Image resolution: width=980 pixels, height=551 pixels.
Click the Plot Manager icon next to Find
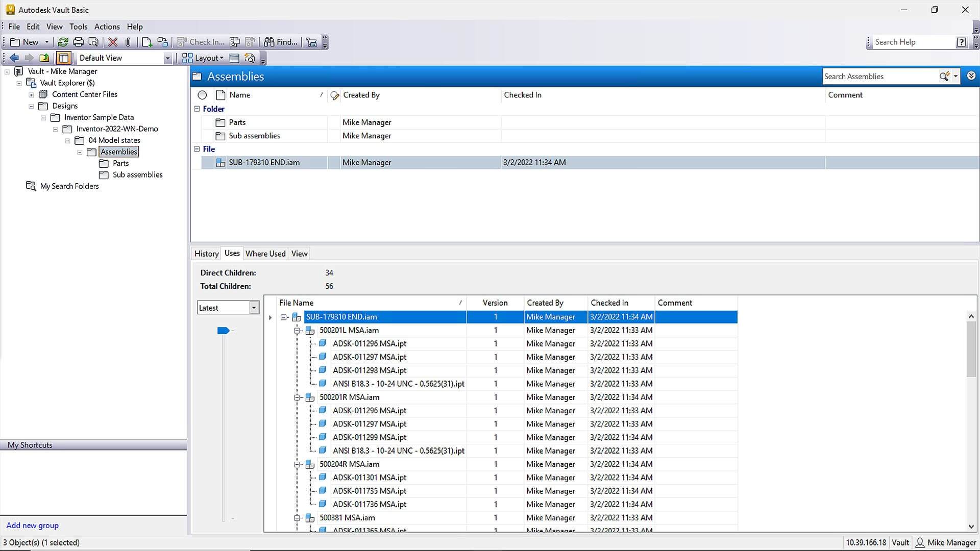[x=311, y=42]
